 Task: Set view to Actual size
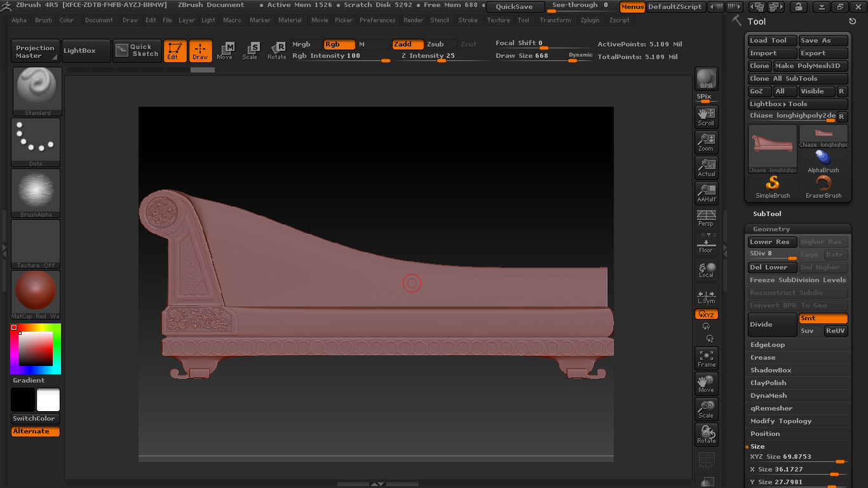706,167
